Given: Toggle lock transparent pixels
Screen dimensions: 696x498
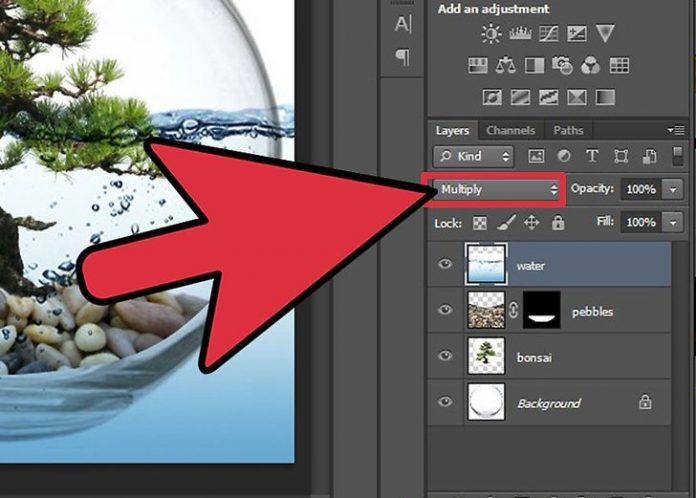Looking at the screenshot, I should [480, 223].
